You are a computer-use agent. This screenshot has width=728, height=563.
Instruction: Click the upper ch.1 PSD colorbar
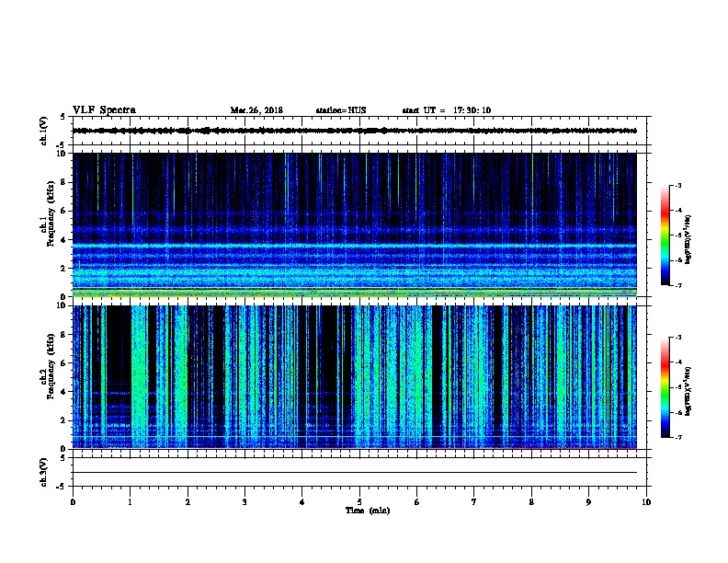click(x=665, y=236)
